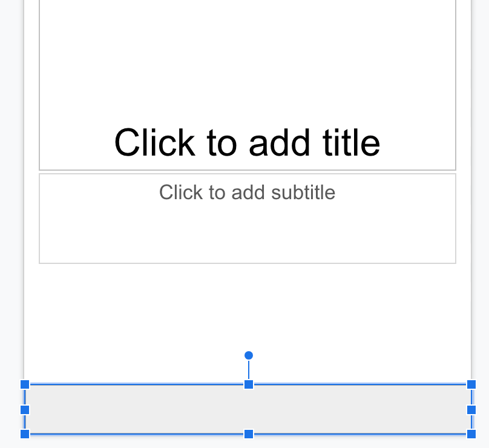Click the top-left resize handle of shape
The width and height of the screenshot is (489, 448).
pyautogui.click(x=25, y=384)
